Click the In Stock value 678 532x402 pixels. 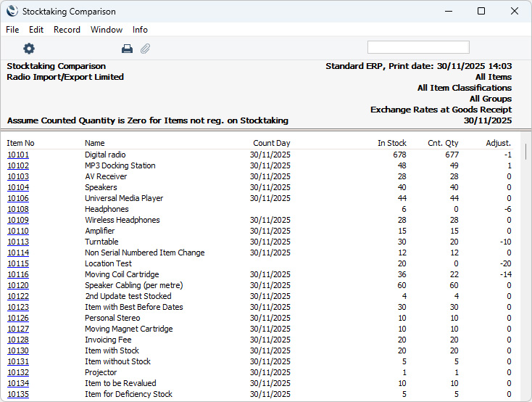click(399, 155)
